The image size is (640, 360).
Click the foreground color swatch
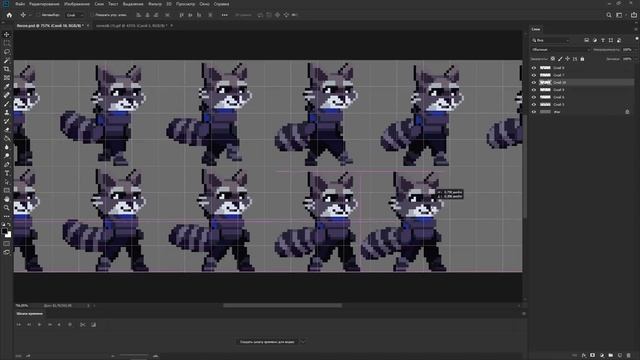tap(5, 231)
